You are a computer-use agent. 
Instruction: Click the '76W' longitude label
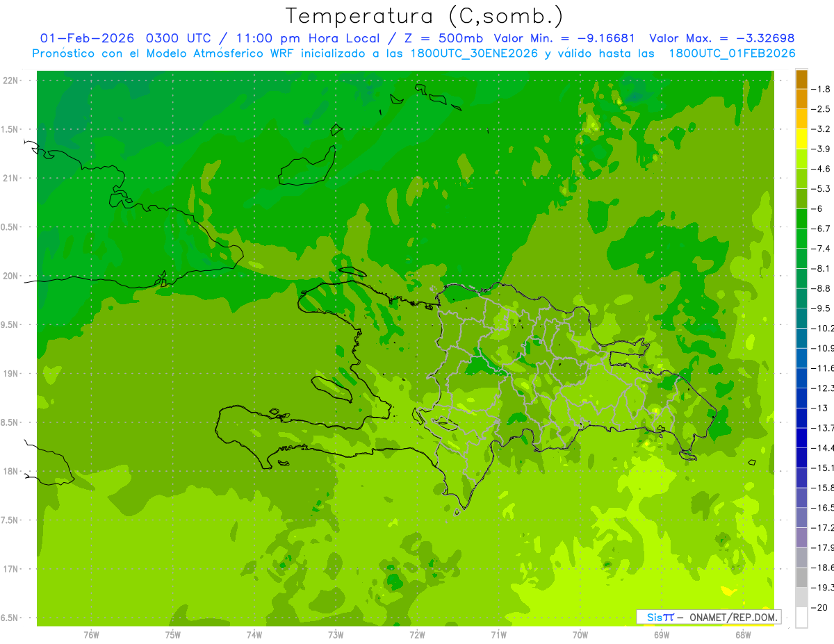point(91,636)
